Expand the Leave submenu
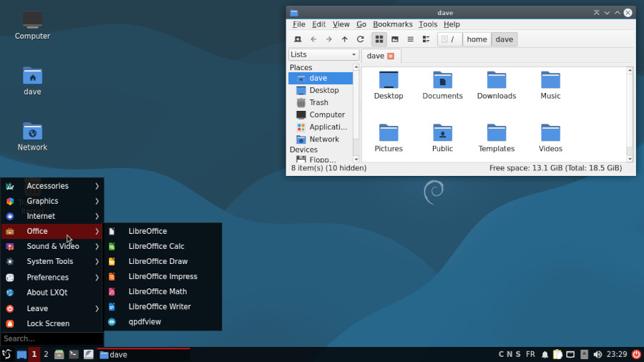The width and height of the screenshot is (644, 362). (52, 308)
